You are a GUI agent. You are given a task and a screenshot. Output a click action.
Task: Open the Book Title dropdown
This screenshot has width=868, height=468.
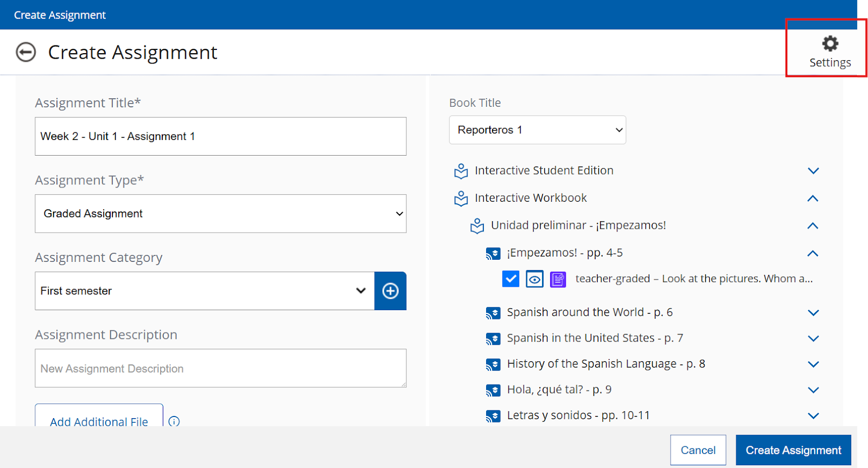tap(537, 130)
